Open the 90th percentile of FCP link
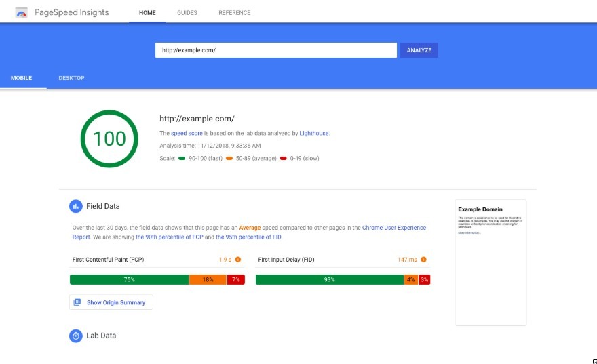597x364 pixels. (170, 237)
